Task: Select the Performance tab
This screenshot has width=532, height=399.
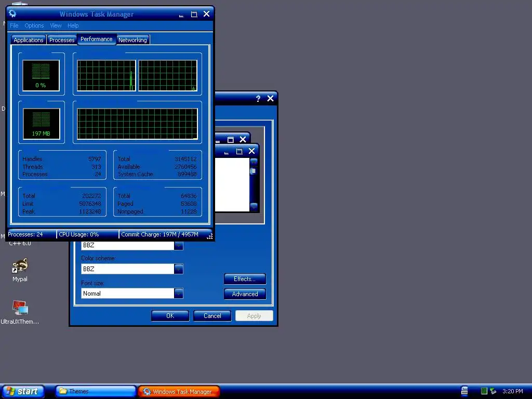Action: click(96, 39)
